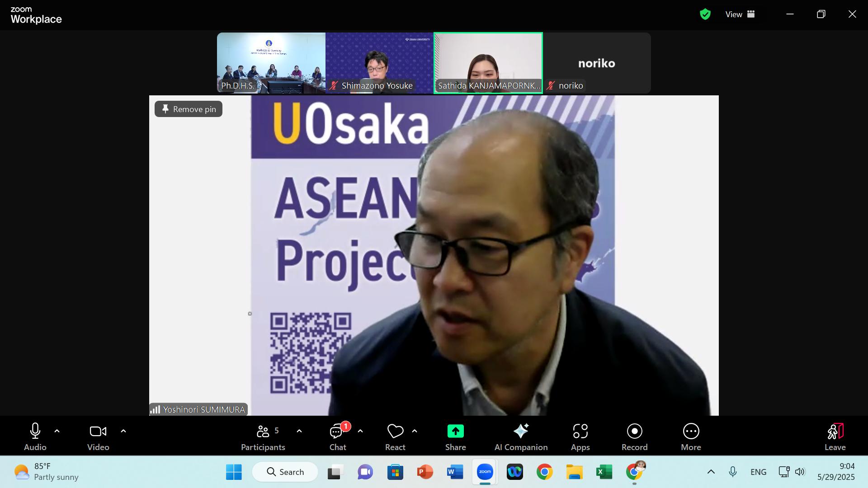Screen dimensions: 868x488
Task: Select Sathida KANJAMAPORNK's video thumbnail
Action: 488,63
